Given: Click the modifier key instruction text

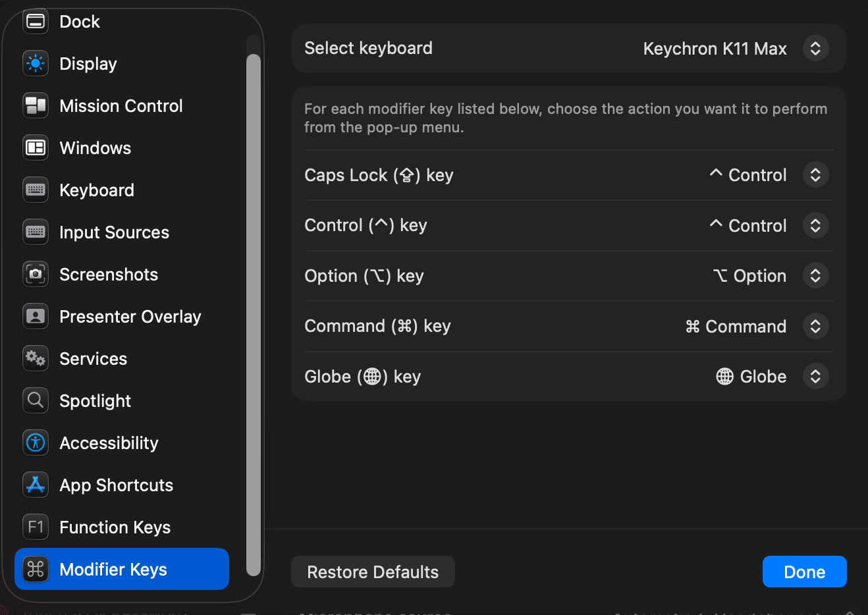Looking at the screenshot, I should click(566, 118).
